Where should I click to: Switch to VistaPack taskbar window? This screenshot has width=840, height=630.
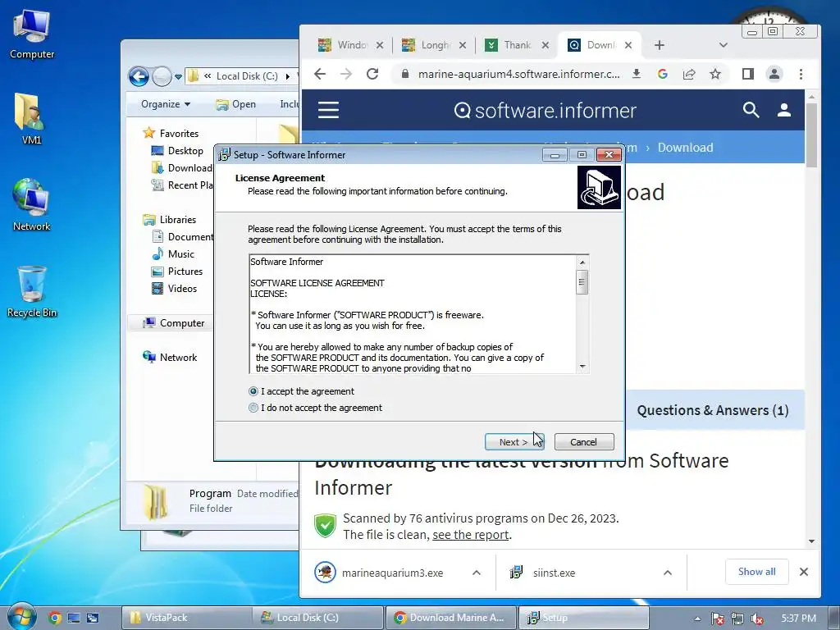187,618
